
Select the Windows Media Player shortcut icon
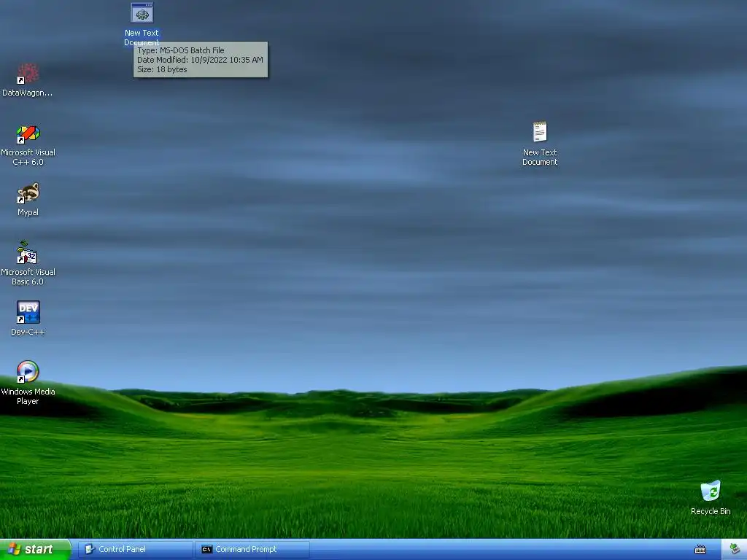28,372
